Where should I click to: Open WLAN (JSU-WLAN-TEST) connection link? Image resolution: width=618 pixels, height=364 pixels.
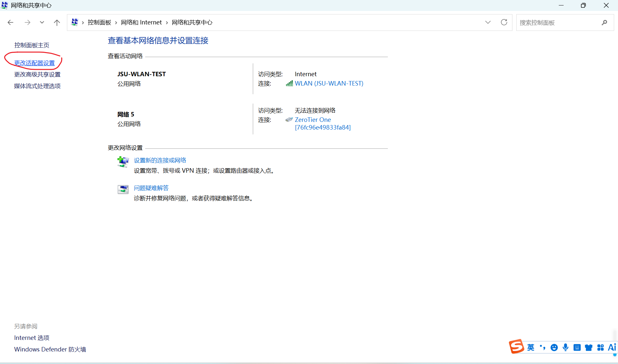pyautogui.click(x=329, y=84)
